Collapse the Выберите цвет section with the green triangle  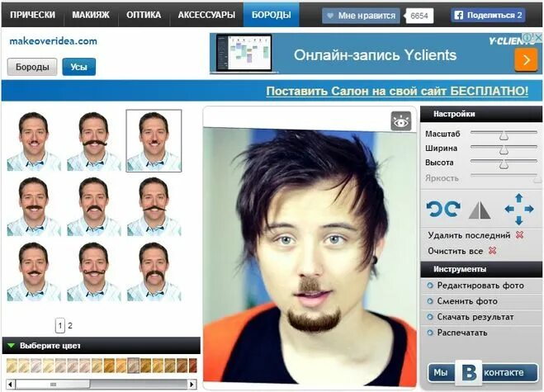pos(12,346)
